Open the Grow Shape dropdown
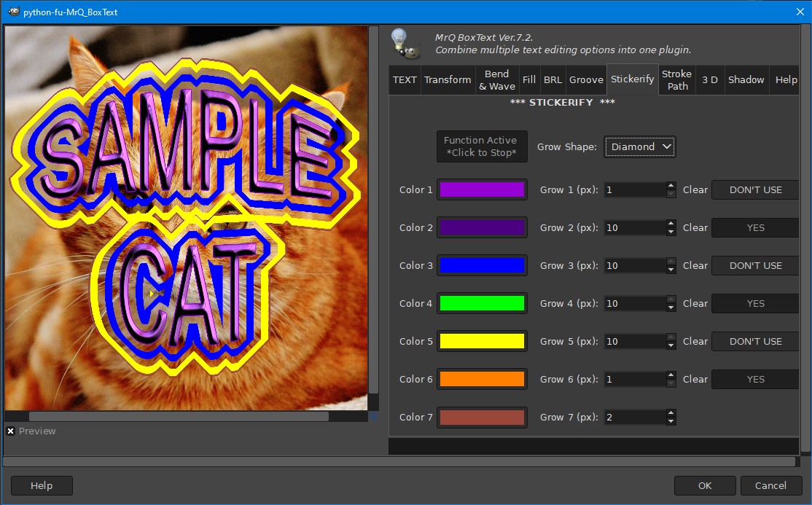 639,146
